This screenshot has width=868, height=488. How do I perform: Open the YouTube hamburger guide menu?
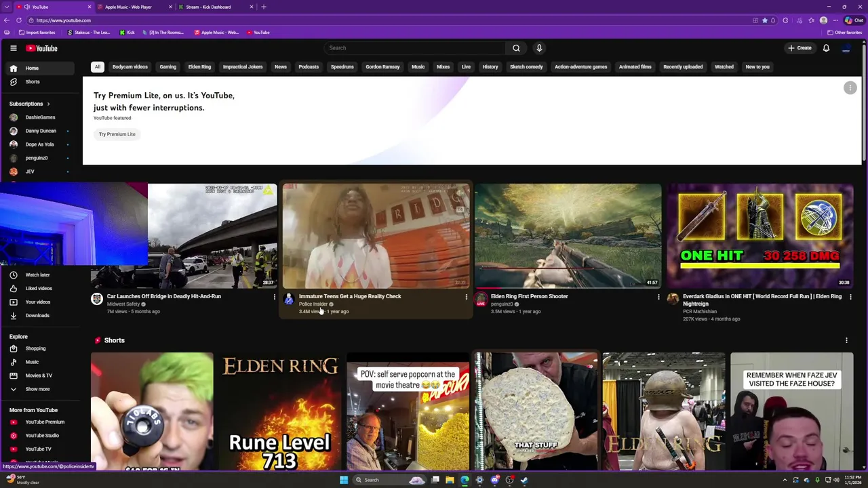pos(13,48)
